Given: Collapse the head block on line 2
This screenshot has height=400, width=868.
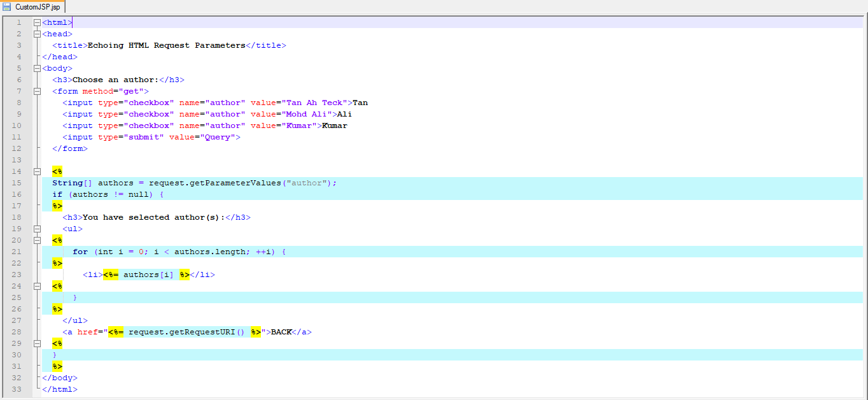Looking at the screenshot, I should (37, 34).
